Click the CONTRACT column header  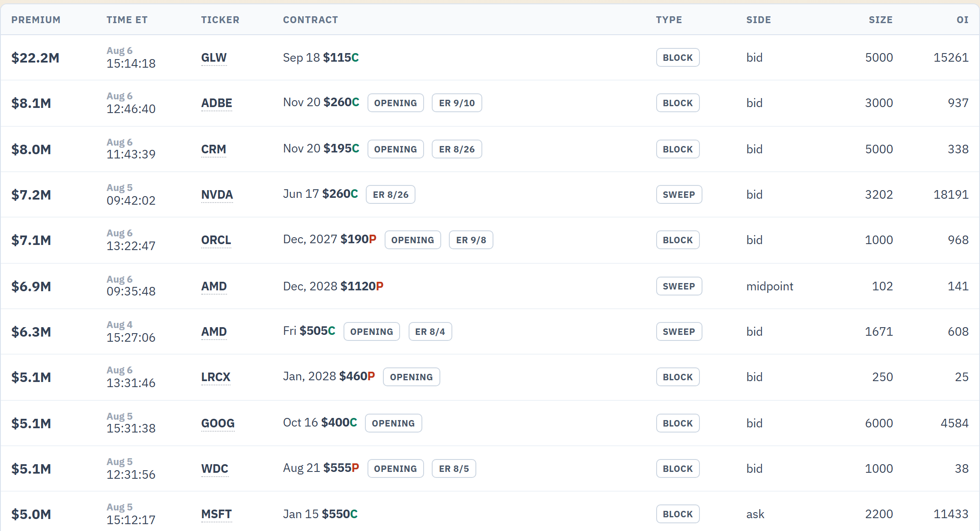point(311,20)
